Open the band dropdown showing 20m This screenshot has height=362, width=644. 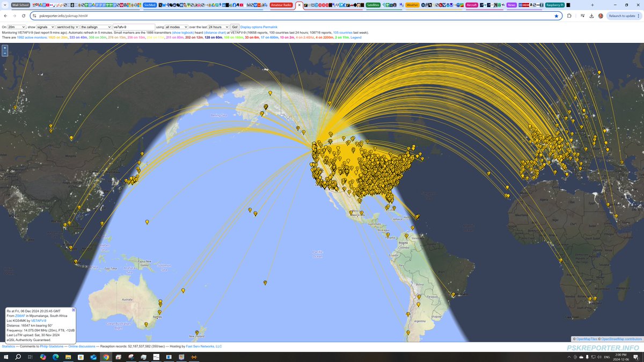click(17, 27)
